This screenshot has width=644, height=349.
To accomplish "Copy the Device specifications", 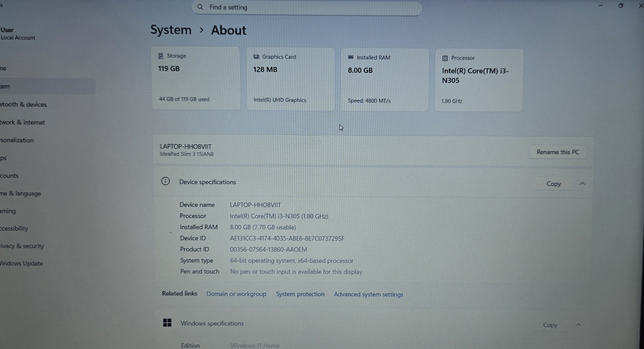I will tap(553, 184).
